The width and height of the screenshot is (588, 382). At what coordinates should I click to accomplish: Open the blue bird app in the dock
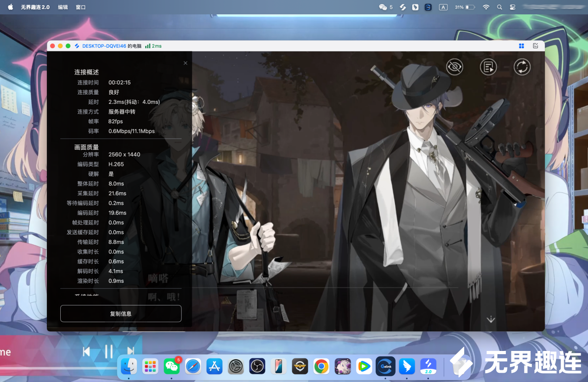click(x=407, y=366)
